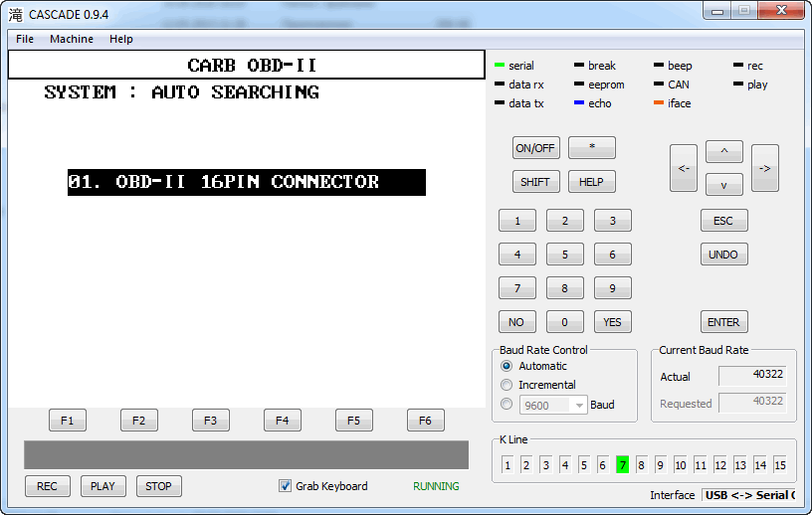This screenshot has width=812, height=515.
Task: Click keypad digit 7
Action: (517, 287)
